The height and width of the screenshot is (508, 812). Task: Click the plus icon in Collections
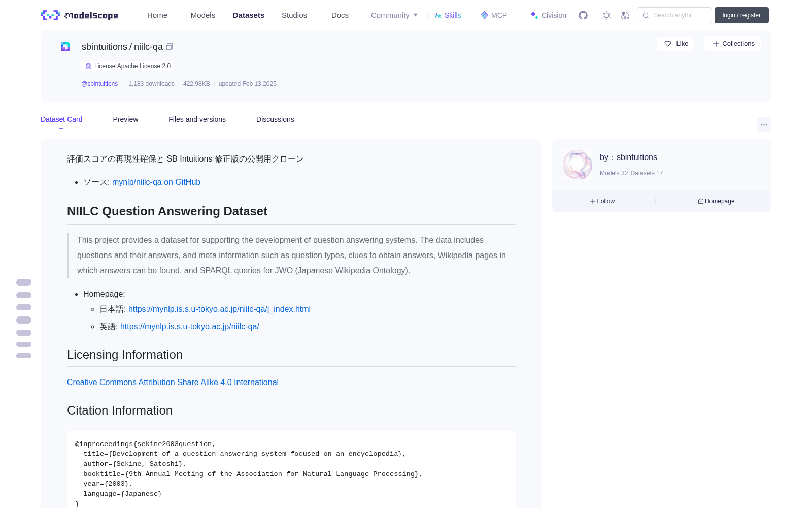tap(716, 44)
